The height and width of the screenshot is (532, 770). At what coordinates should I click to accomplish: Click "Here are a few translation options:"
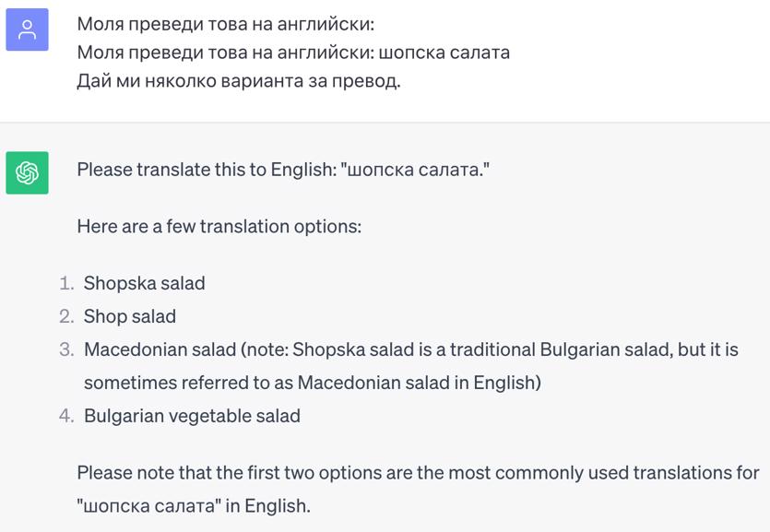click(219, 226)
